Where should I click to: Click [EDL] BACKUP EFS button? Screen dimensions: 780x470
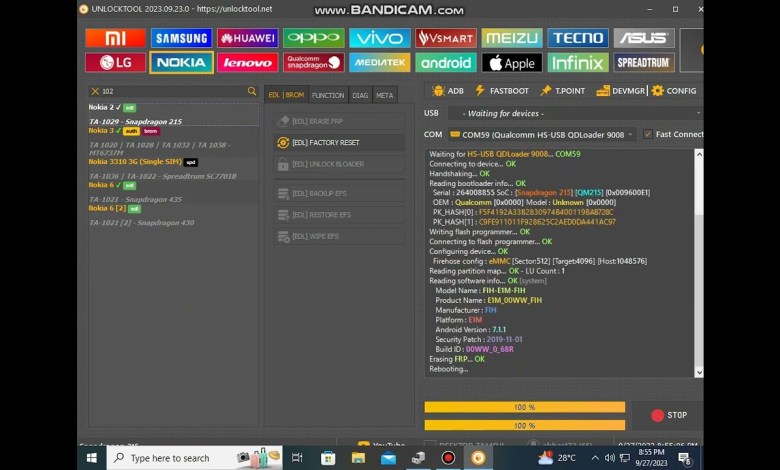(x=339, y=193)
